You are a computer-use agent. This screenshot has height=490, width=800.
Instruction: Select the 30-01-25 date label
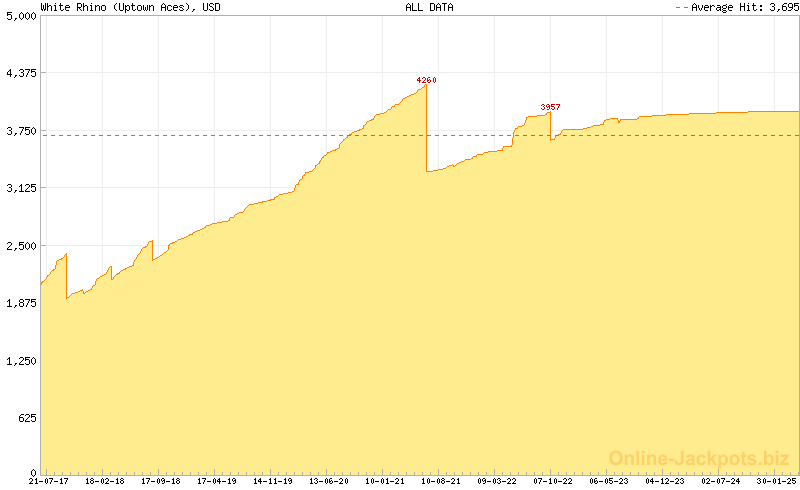pyautogui.click(x=776, y=481)
